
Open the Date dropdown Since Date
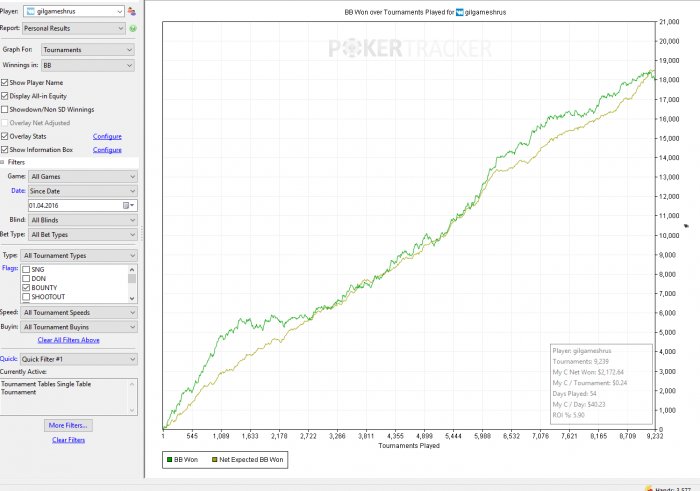click(83, 191)
